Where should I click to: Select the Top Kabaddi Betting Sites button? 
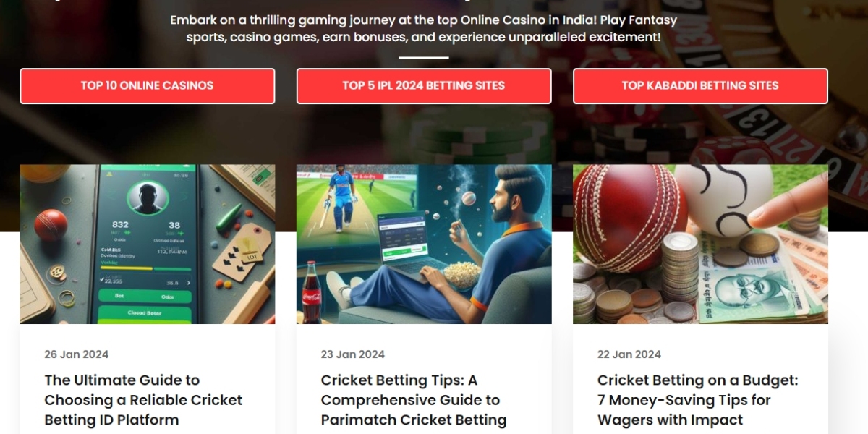point(700,86)
